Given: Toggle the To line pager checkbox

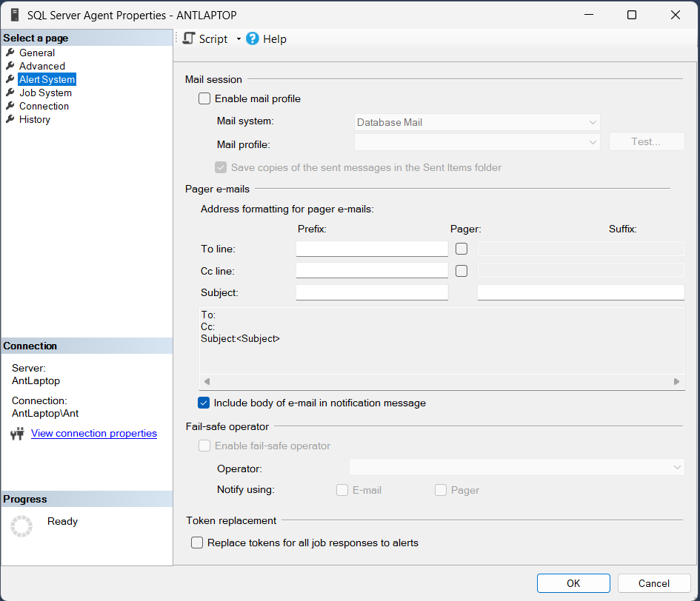Looking at the screenshot, I should coord(461,249).
